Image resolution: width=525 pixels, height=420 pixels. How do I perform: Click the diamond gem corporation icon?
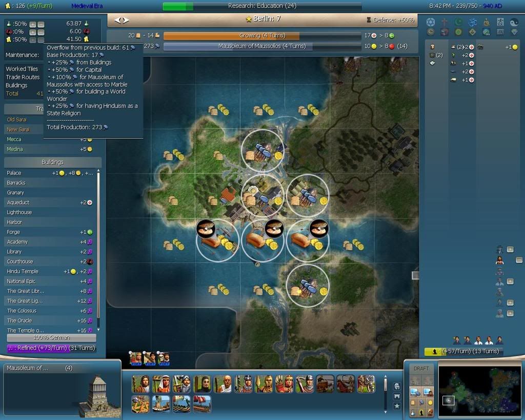point(514,32)
